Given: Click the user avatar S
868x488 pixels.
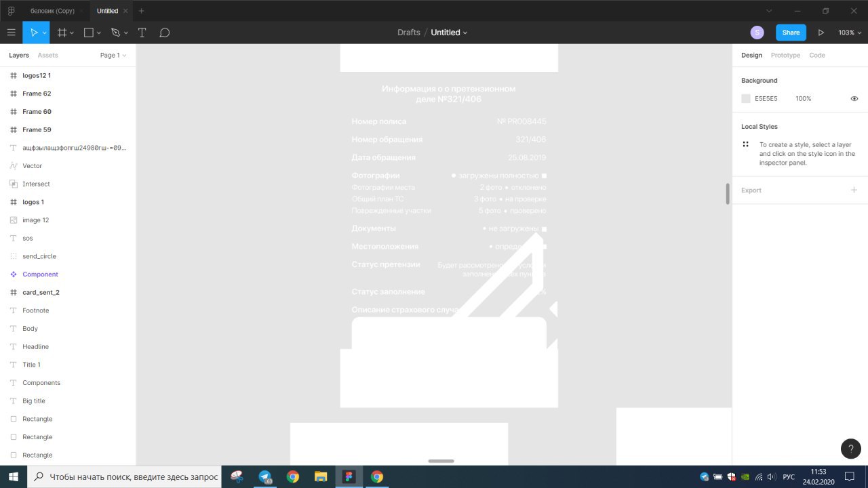Looking at the screenshot, I should (757, 33).
